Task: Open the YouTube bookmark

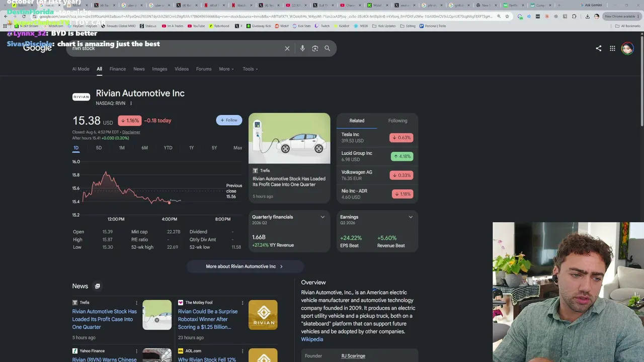Action: click(196, 26)
